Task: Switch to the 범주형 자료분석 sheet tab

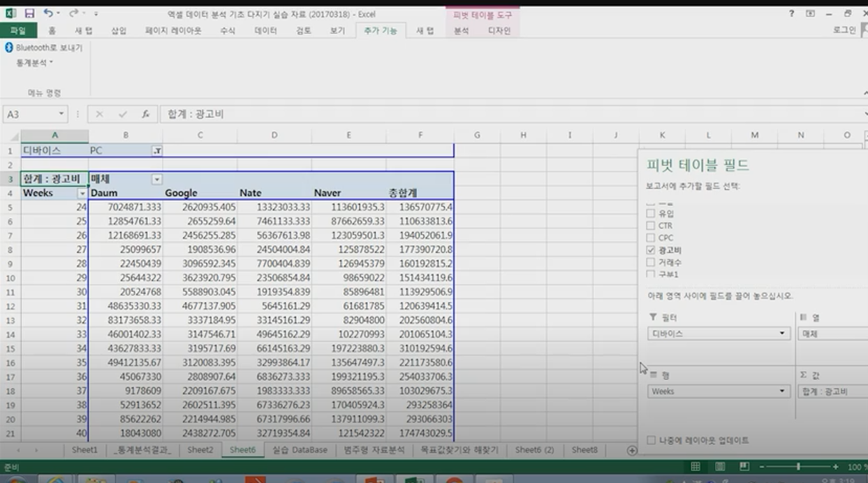Action: pyautogui.click(x=374, y=450)
